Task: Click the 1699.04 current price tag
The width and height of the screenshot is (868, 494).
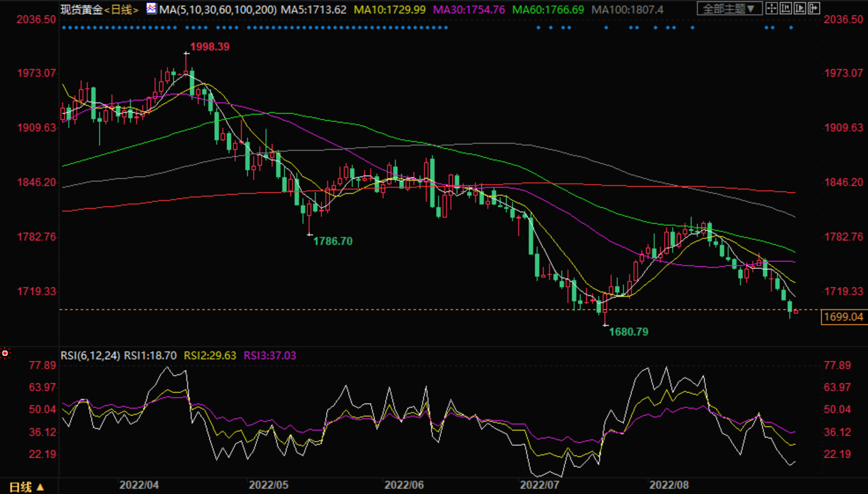Action: (843, 317)
